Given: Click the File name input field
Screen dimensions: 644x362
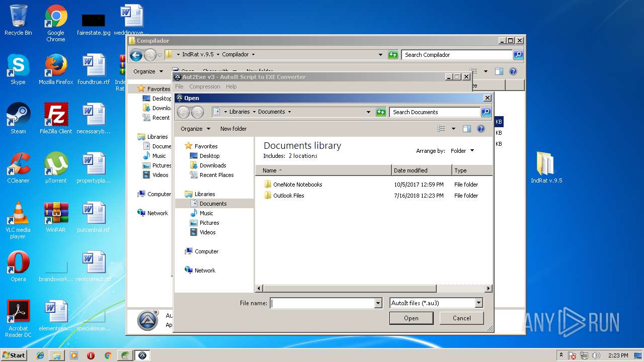Looking at the screenshot, I should pos(323,303).
